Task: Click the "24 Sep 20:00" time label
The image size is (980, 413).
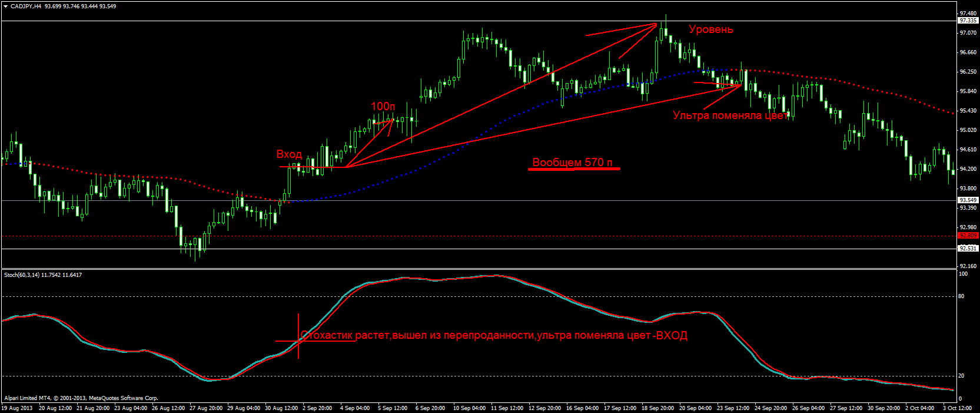Action: click(771, 408)
